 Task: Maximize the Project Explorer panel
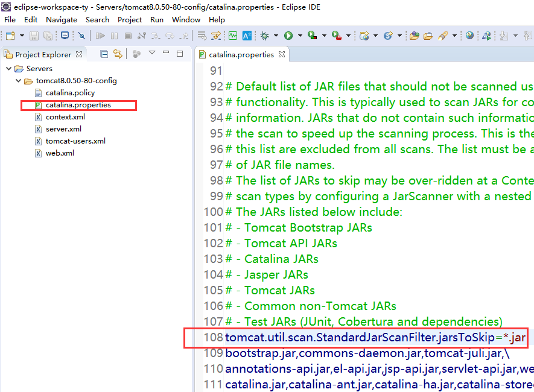click(180, 54)
